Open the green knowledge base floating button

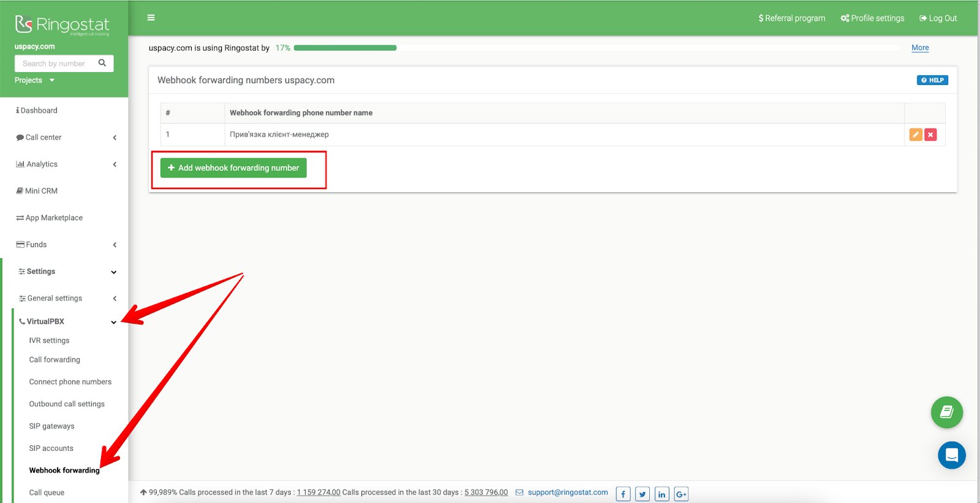pos(947,412)
